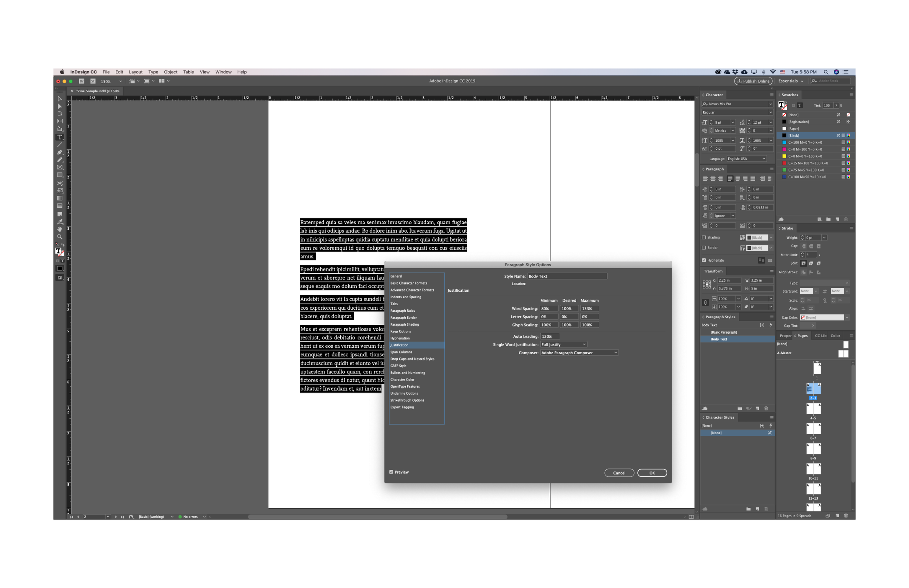
Task: Open Language dropdown English: USA
Action: 746,158
